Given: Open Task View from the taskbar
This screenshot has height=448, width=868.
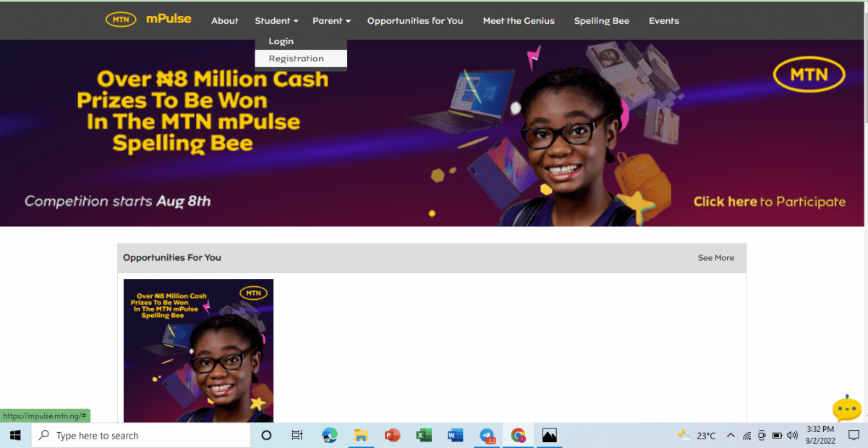Looking at the screenshot, I should [297, 435].
